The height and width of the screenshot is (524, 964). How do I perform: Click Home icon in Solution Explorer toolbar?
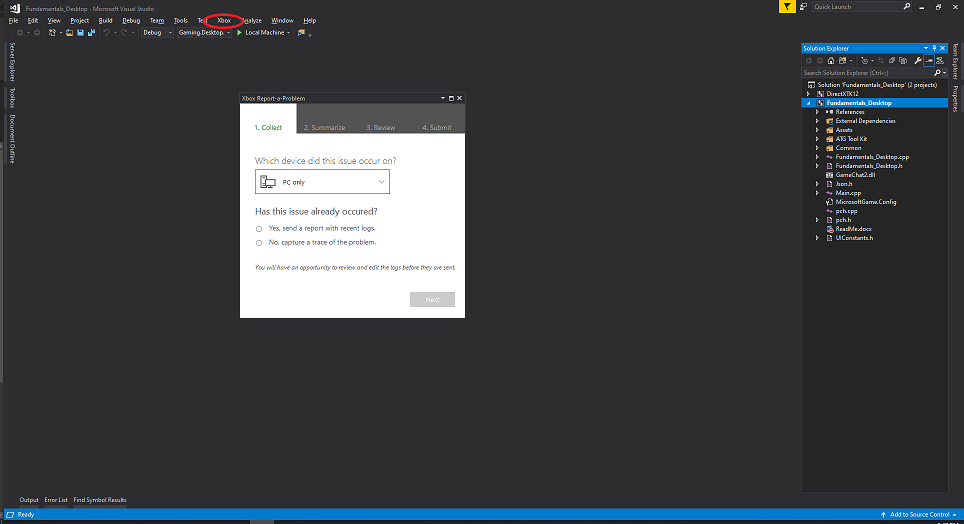831,60
